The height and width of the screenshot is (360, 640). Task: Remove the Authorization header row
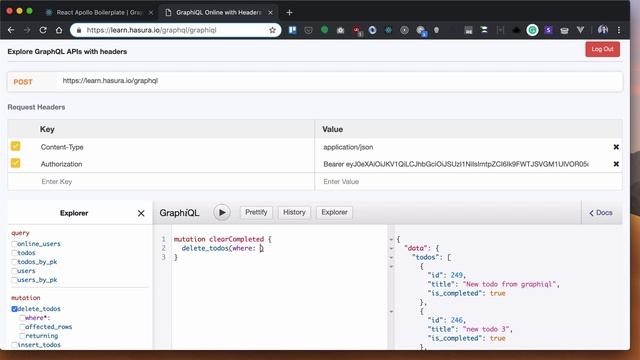pyautogui.click(x=616, y=164)
